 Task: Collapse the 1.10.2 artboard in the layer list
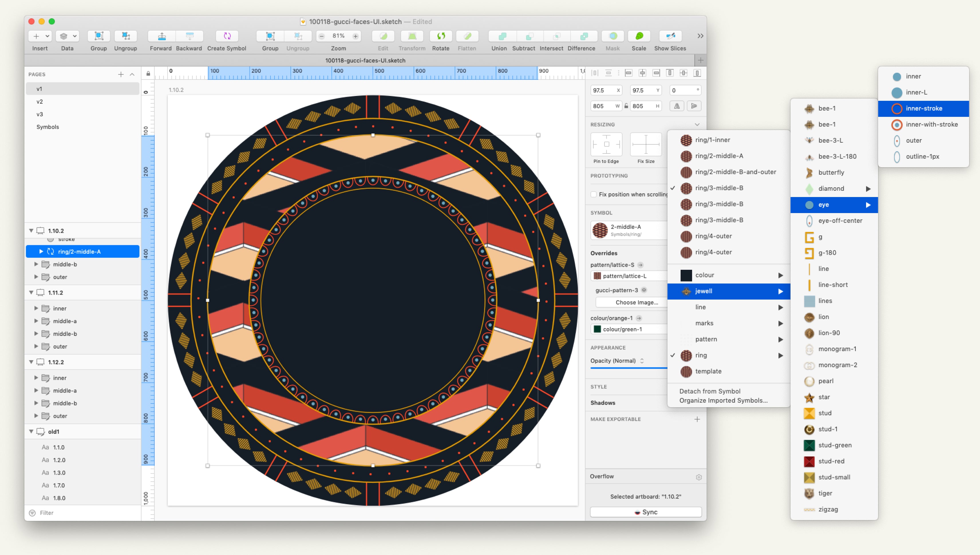click(x=31, y=231)
